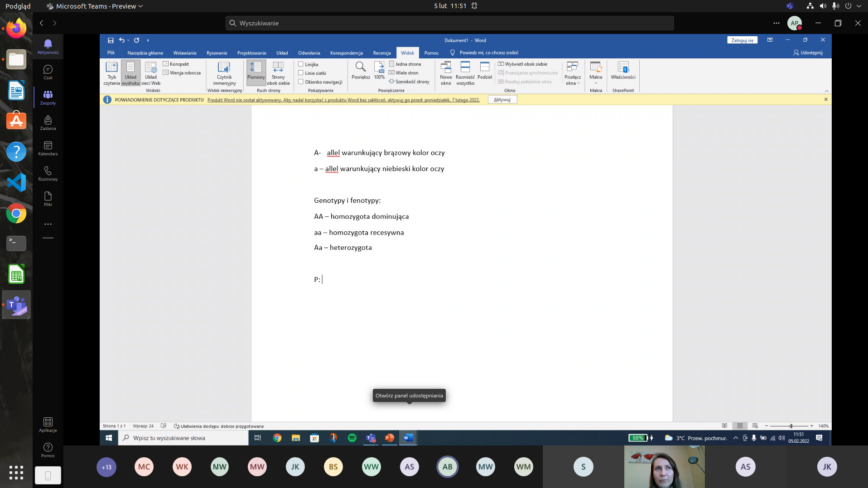Open Kalendarz in Teams sidebar
The image size is (868, 488).
click(48, 148)
